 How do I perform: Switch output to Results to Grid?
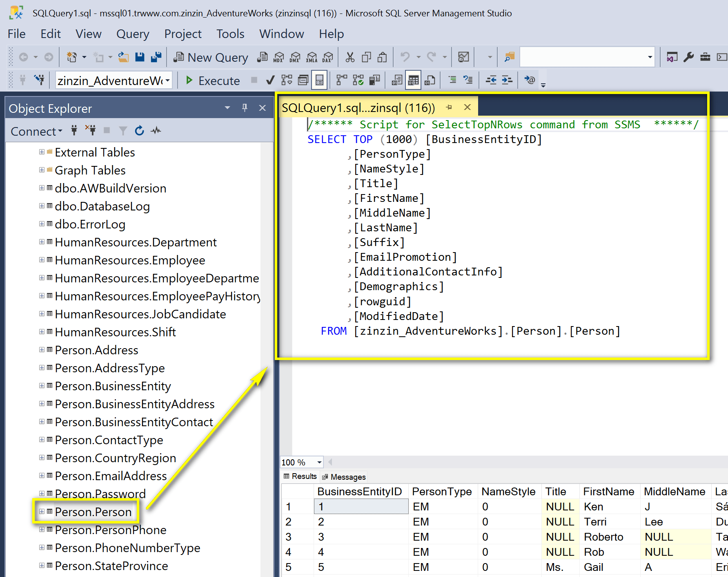click(413, 80)
